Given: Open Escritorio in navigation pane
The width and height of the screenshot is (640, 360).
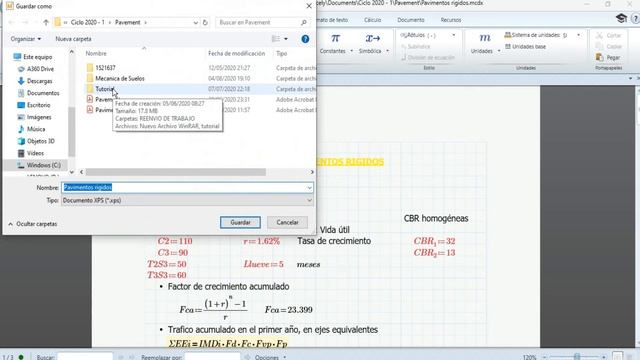Looking at the screenshot, I should coord(38,105).
